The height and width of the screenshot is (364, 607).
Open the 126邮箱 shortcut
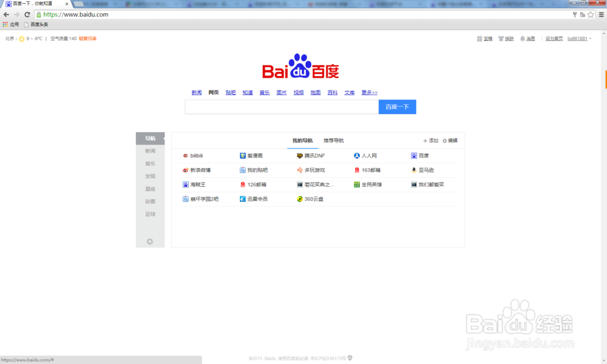pyautogui.click(x=253, y=184)
